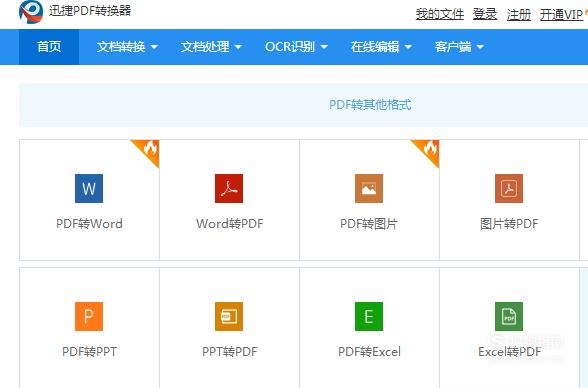The height and width of the screenshot is (388, 588).
Task: Go to the 首页 tab
Action: (49, 47)
